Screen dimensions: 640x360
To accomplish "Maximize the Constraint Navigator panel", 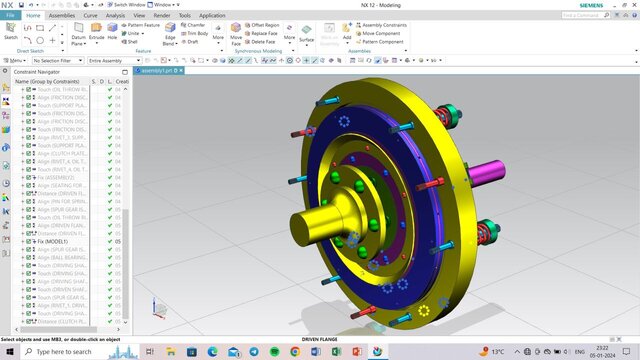I will pyautogui.click(x=125, y=72).
